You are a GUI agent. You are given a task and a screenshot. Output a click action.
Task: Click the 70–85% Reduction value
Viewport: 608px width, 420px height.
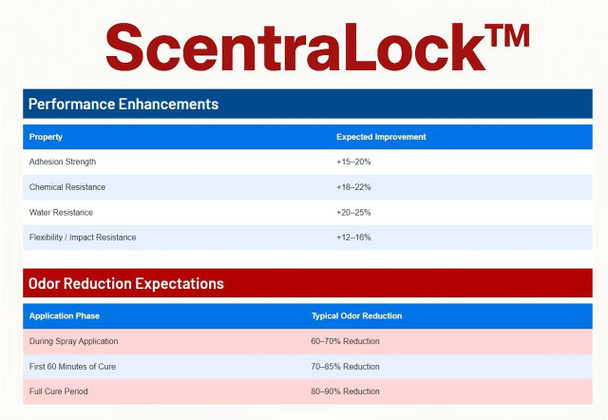345,366
